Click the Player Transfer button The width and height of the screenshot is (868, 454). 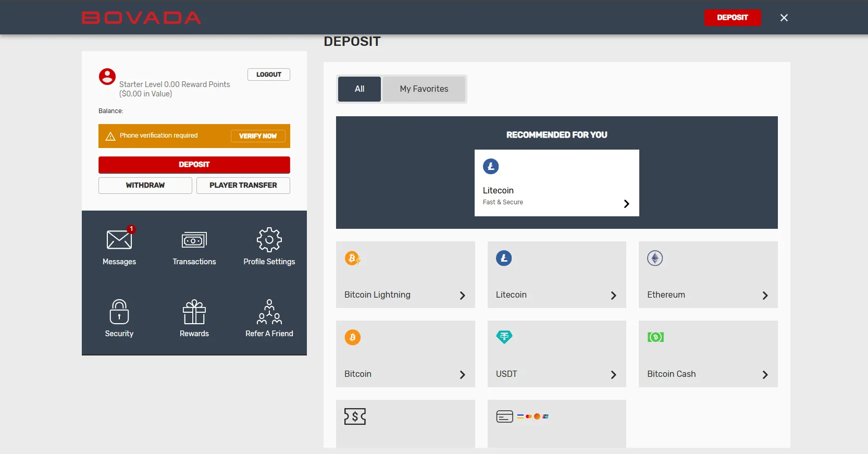coord(243,186)
